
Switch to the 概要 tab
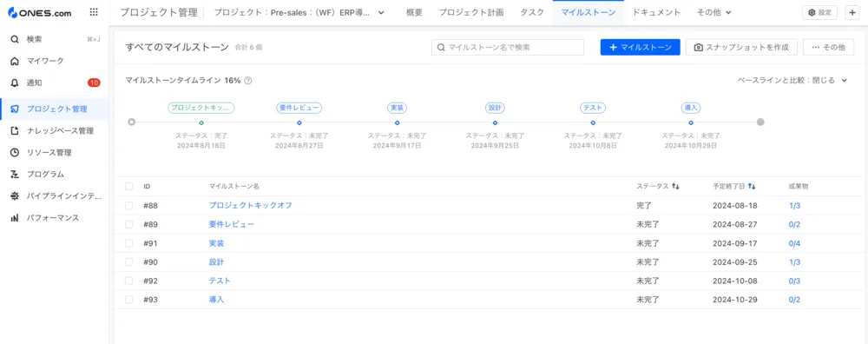[x=414, y=12]
